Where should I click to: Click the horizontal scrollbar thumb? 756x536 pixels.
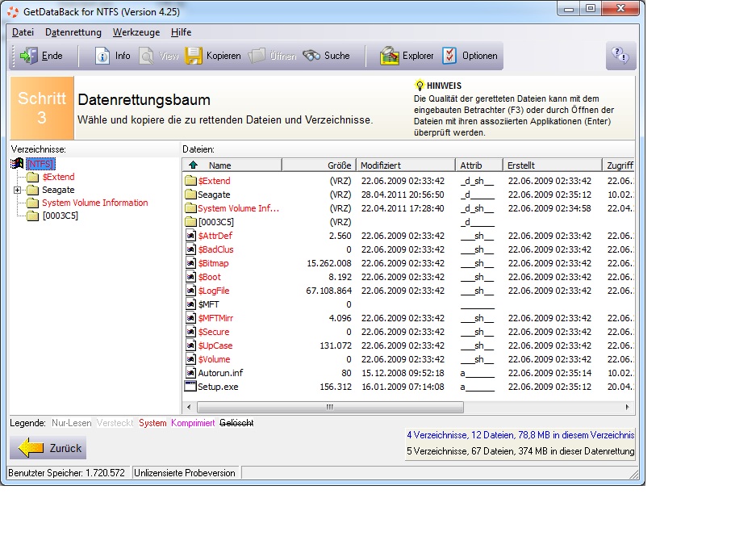pyautogui.click(x=329, y=407)
